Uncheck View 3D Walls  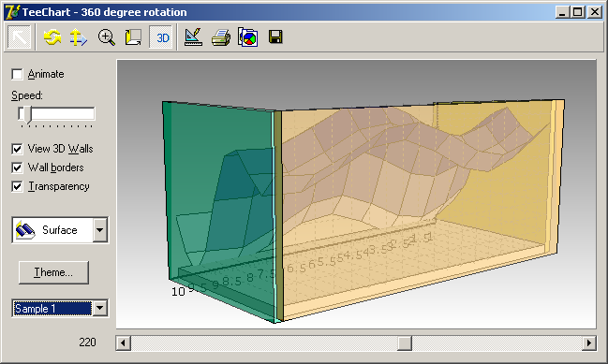17,149
